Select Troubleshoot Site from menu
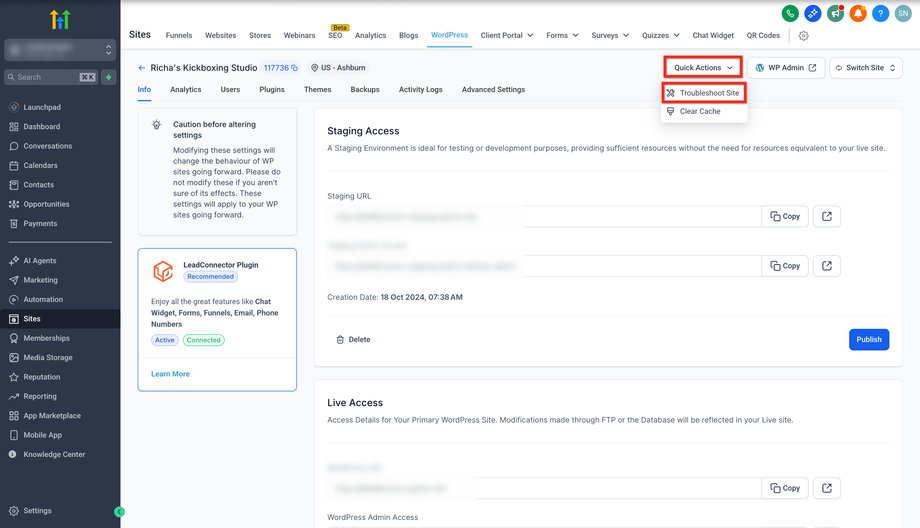Image resolution: width=920 pixels, height=528 pixels. point(704,93)
